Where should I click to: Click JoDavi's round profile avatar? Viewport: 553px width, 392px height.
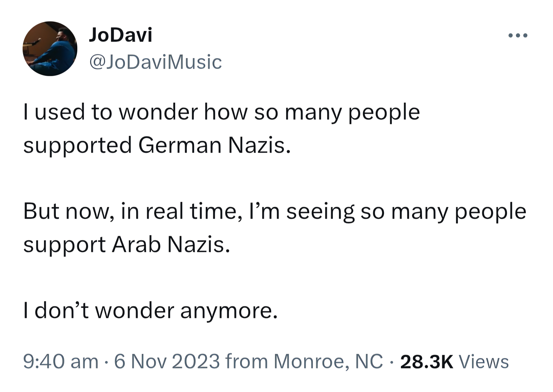click(x=50, y=48)
